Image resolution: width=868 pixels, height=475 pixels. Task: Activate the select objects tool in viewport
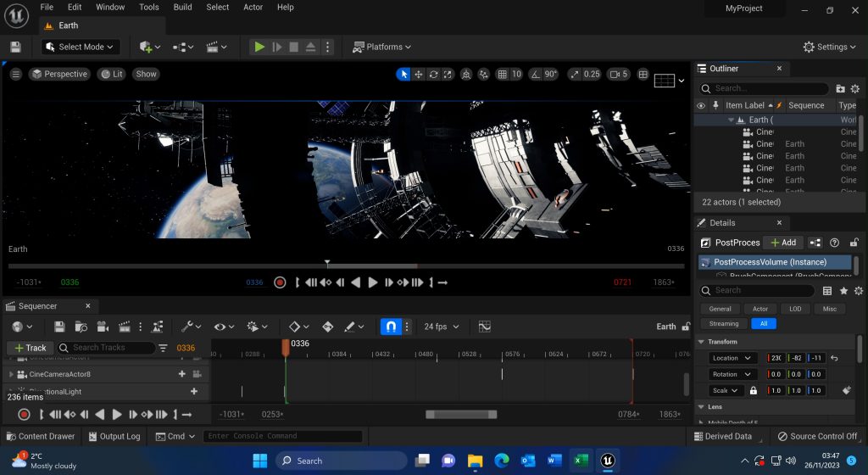click(x=403, y=74)
